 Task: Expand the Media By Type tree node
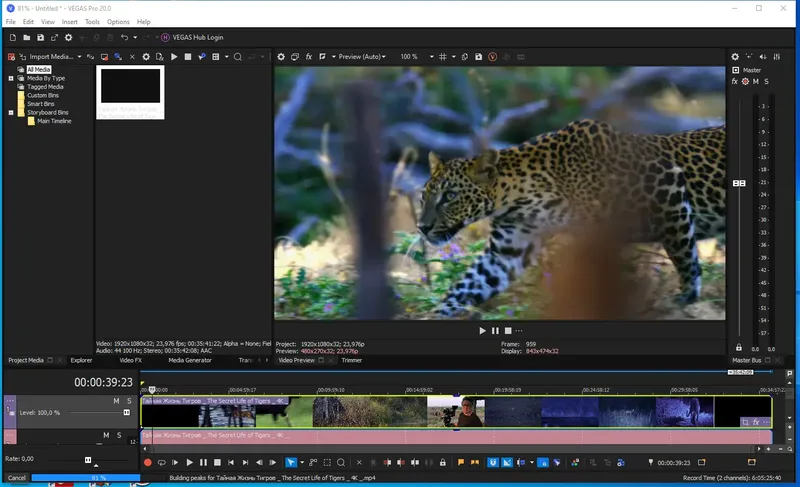11,78
